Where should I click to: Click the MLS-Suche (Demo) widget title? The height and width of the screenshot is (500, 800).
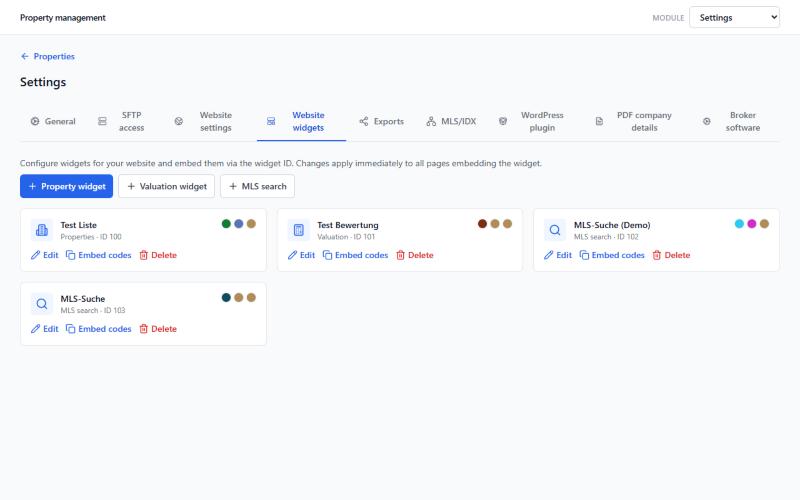point(612,225)
